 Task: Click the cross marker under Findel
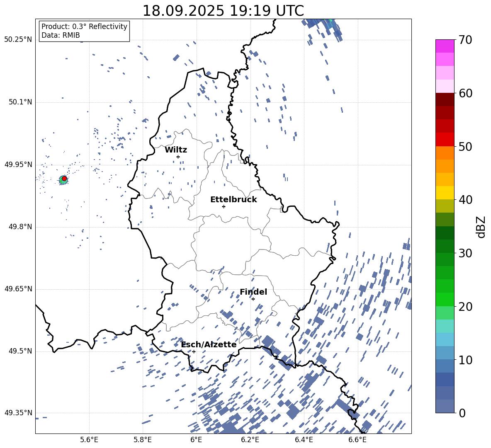[x=253, y=299]
